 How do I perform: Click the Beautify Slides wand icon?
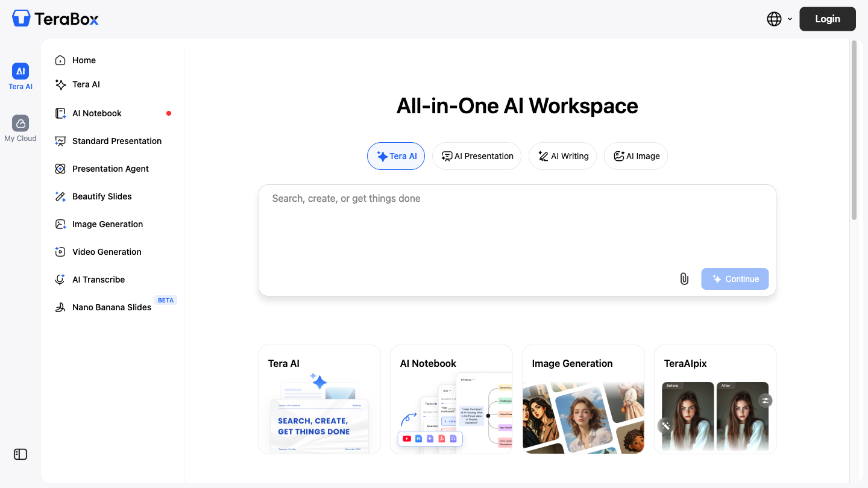tap(60, 196)
